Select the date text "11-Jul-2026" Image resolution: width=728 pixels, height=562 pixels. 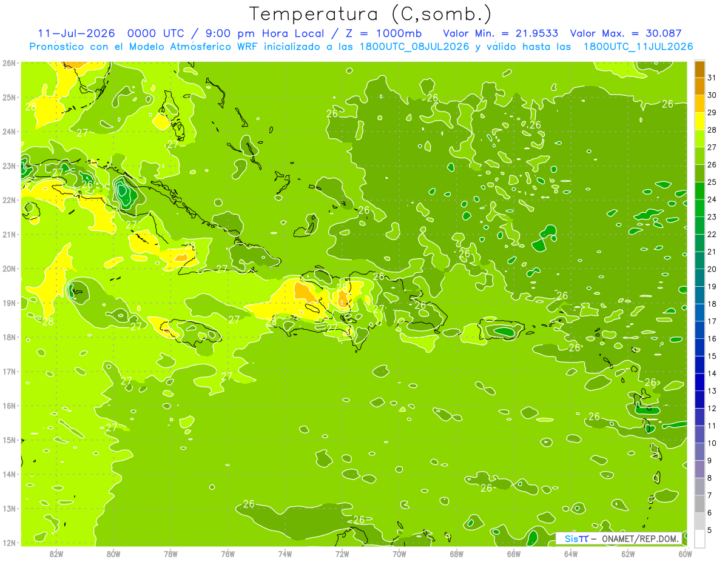[x=78, y=33]
